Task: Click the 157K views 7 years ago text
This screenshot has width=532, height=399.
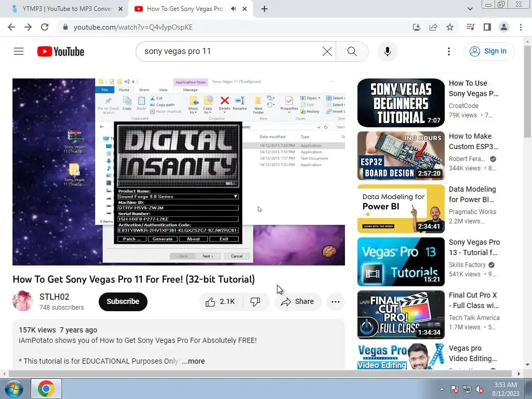Action: coord(58,330)
